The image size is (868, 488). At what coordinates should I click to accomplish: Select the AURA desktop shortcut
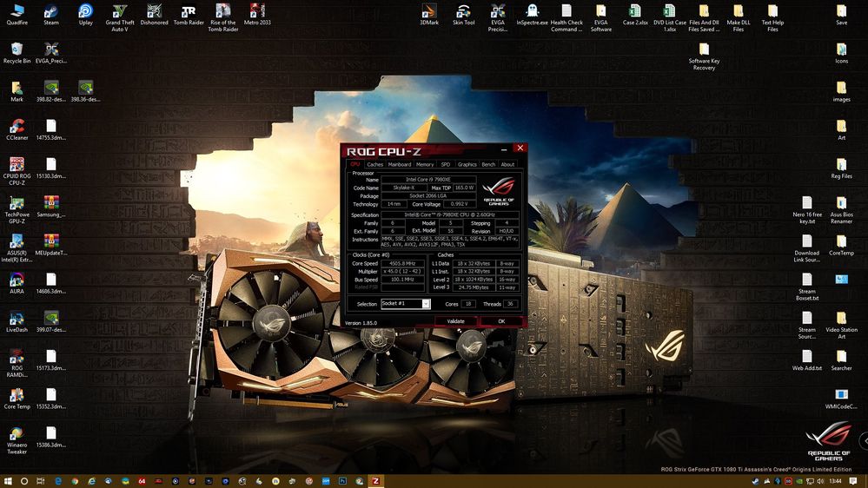(x=17, y=284)
